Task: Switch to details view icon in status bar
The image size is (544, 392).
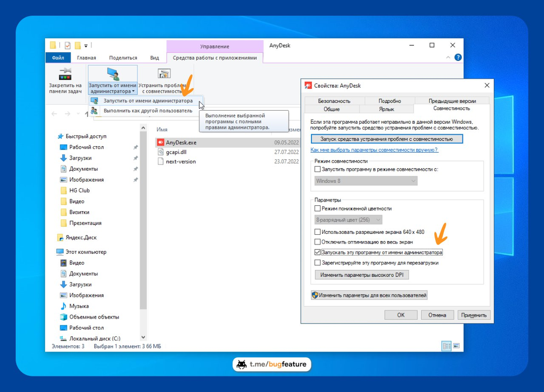Action: [447, 346]
